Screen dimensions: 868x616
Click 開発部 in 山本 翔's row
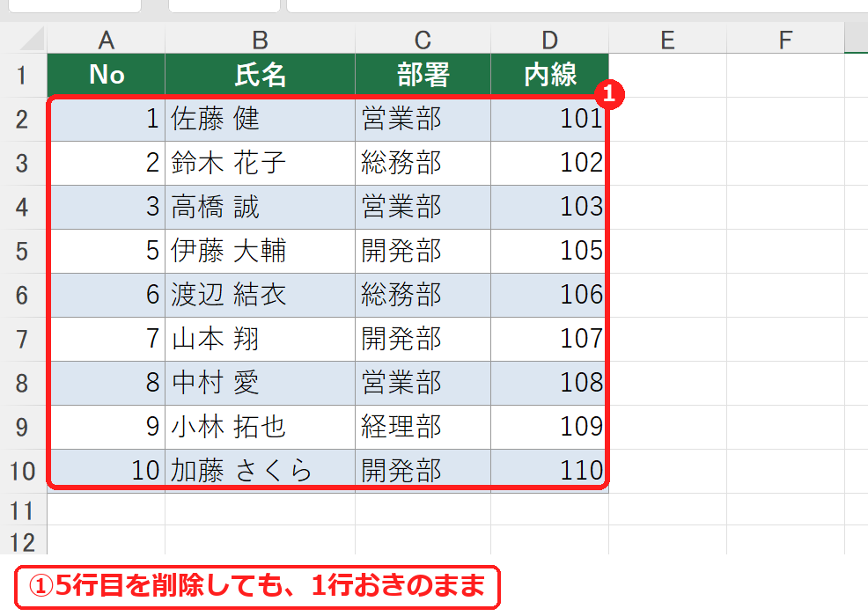423,340
